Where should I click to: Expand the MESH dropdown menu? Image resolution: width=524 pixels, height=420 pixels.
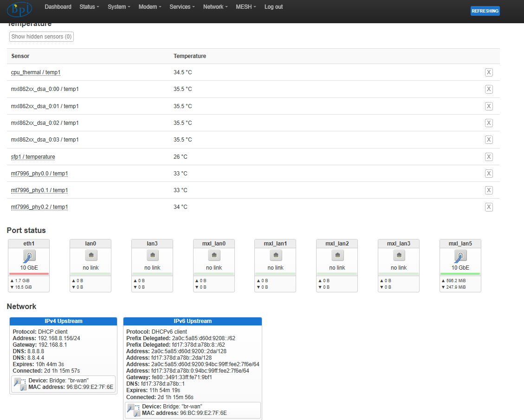[246, 7]
